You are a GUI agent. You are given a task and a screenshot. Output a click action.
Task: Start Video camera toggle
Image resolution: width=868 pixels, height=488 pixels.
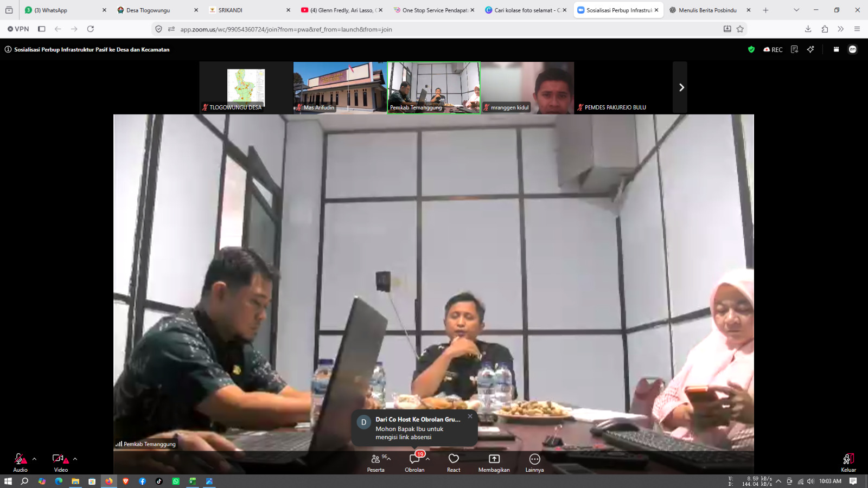point(61,463)
